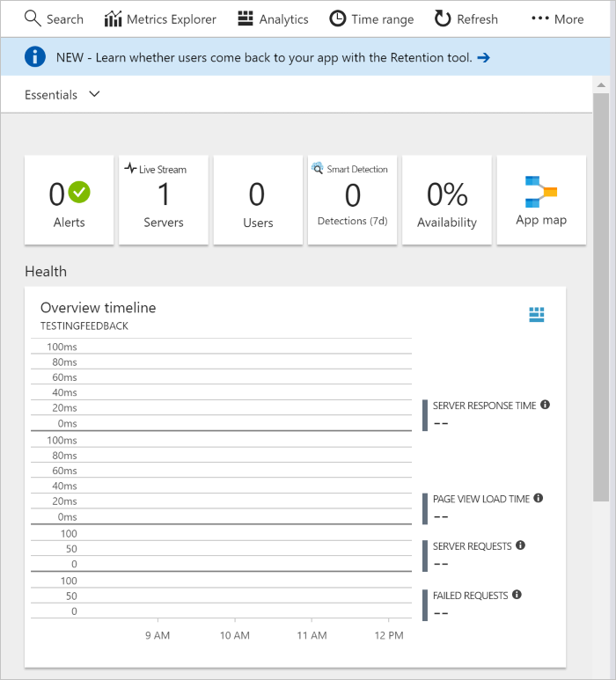Click the Analytics grid icon
Screen dimensions: 616x680
pos(246,18)
